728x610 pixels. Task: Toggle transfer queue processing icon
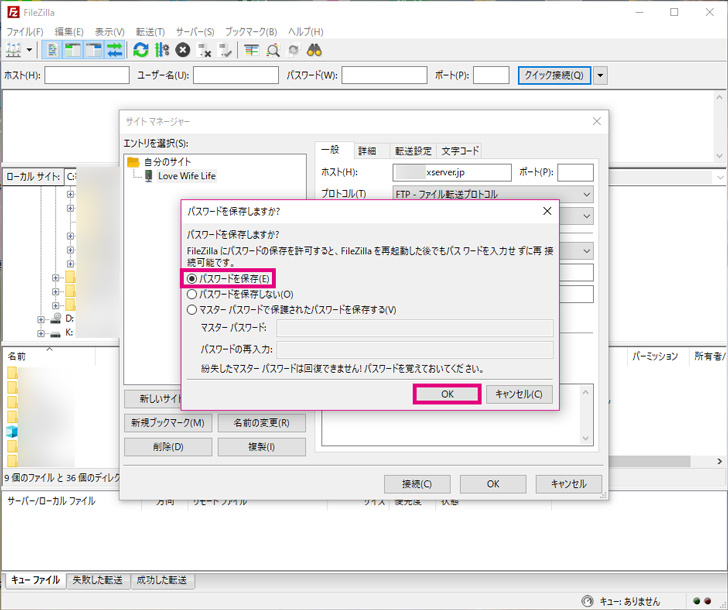tap(162, 50)
